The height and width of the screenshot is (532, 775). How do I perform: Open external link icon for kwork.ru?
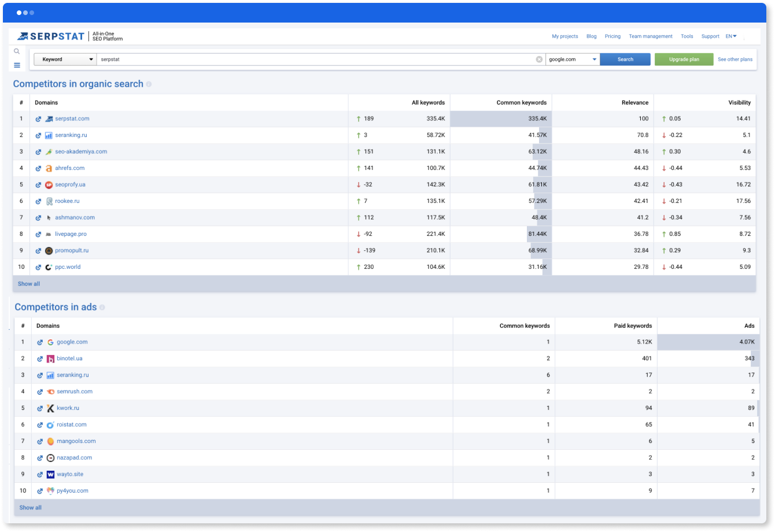(40, 408)
